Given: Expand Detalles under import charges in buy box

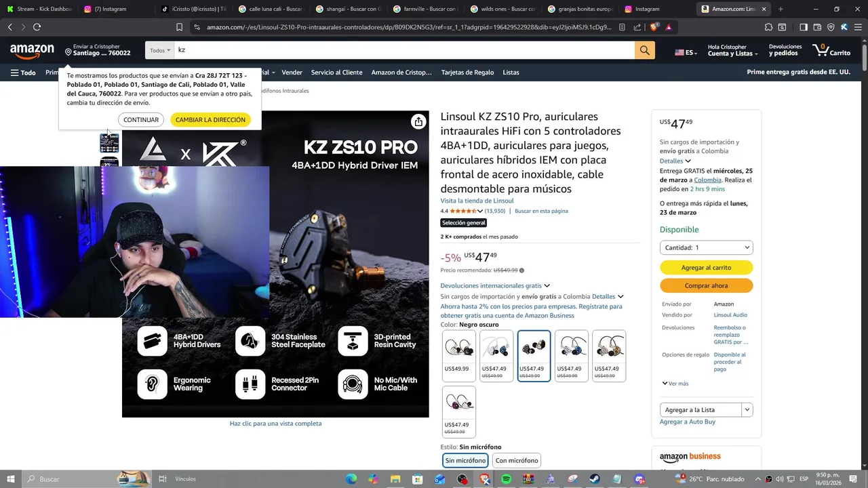Looking at the screenshot, I should (675, 161).
